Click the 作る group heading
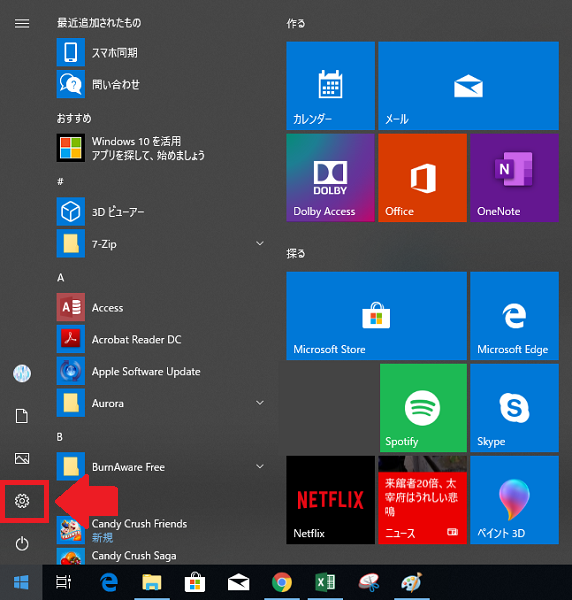The height and width of the screenshot is (600, 572). coord(296,24)
